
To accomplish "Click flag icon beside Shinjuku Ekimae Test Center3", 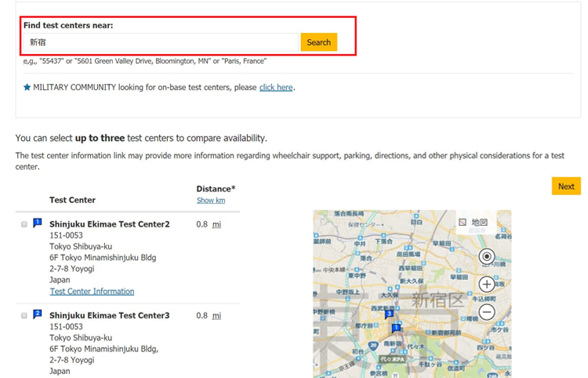I will [x=37, y=314].
